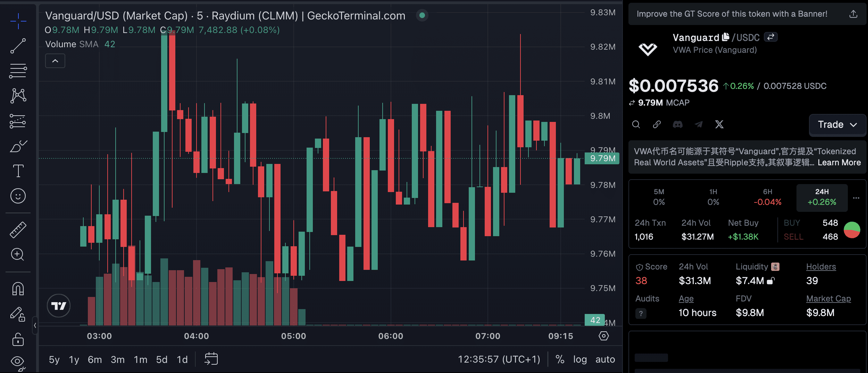Screen dimensions: 868x373
Task: Toggle auto scale on chart
Action: point(605,359)
